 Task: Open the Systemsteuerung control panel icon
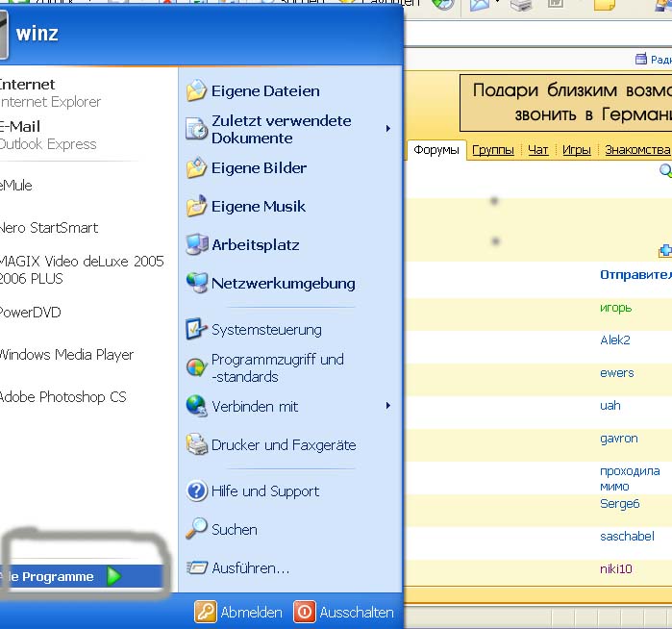197,329
